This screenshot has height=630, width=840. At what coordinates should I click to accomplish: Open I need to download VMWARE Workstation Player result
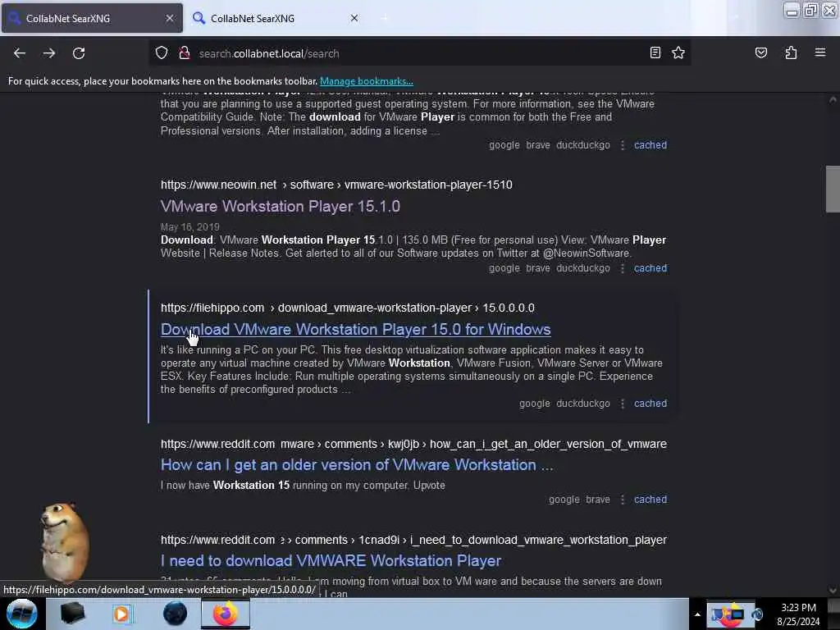pyautogui.click(x=331, y=561)
